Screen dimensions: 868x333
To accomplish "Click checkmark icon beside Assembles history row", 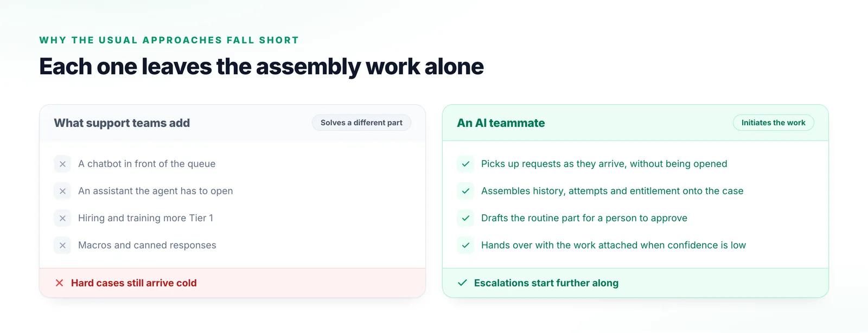I will (x=465, y=191).
